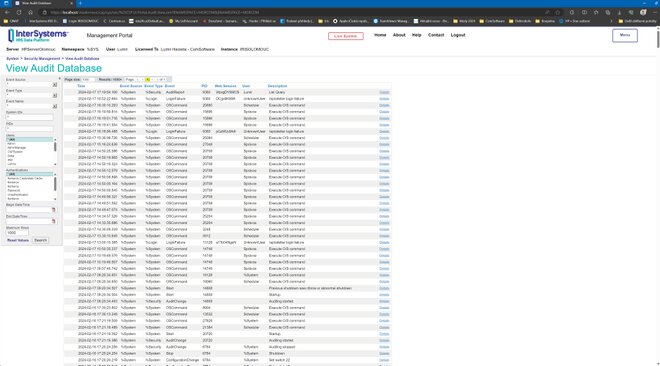Bookmark this page with the star icon
Image resolution: width=660 pixels, height=366 pixels.
coord(558,13)
